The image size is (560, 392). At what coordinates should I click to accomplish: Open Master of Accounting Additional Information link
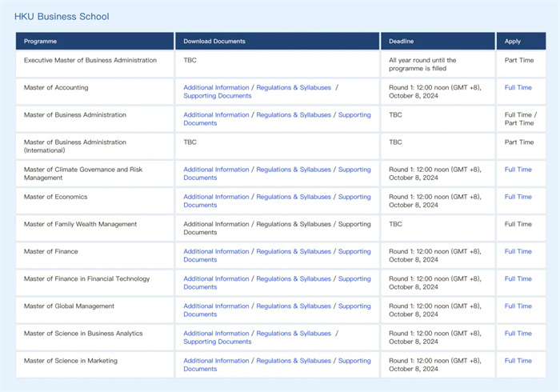click(216, 87)
